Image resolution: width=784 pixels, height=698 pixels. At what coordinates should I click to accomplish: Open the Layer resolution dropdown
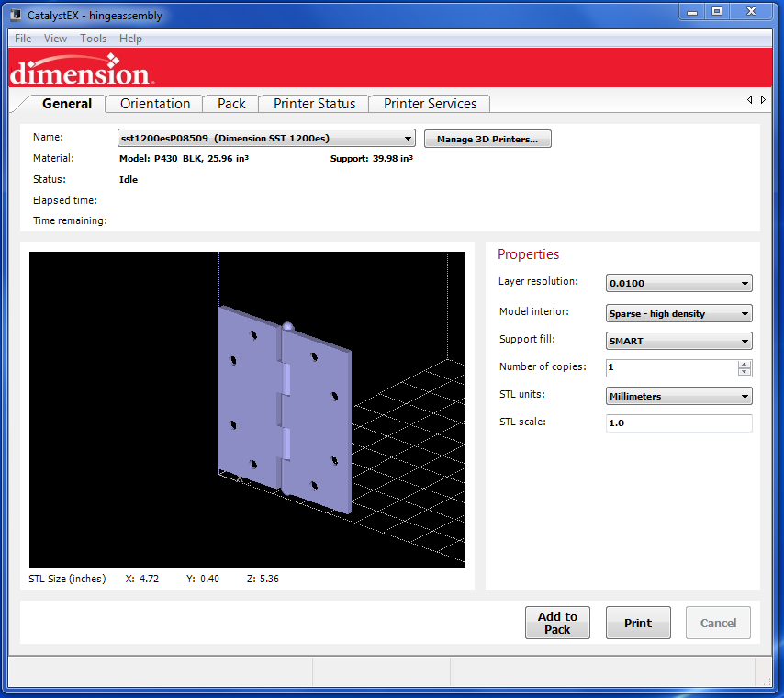coord(678,283)
